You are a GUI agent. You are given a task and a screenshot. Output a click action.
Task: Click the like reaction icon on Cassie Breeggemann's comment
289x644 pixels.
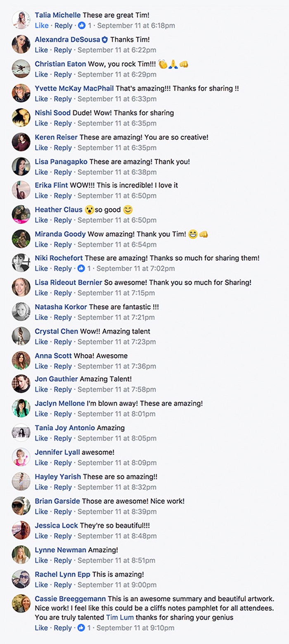pyautogui.click(x=82, y=628)
